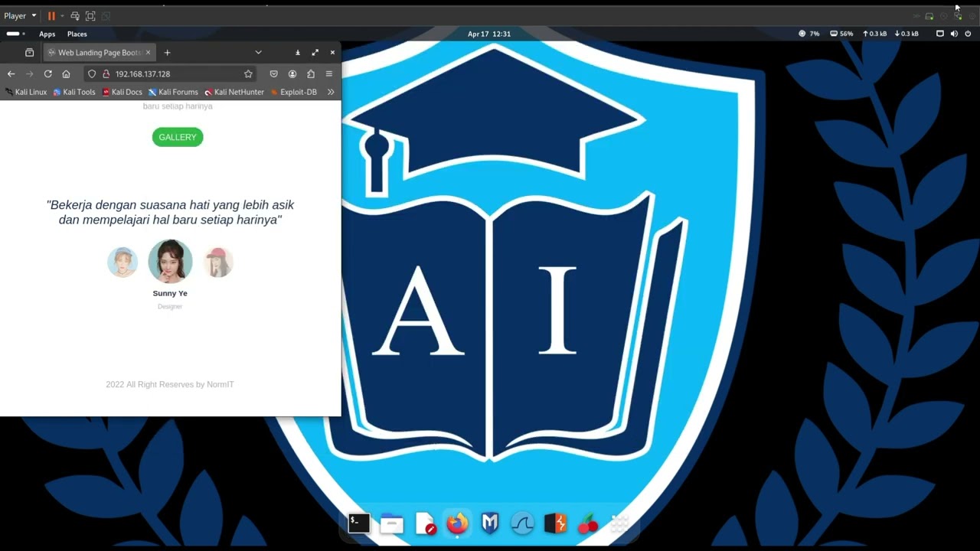
Task: Click the green GALLERY button
Action: click(x=178, y=137)
